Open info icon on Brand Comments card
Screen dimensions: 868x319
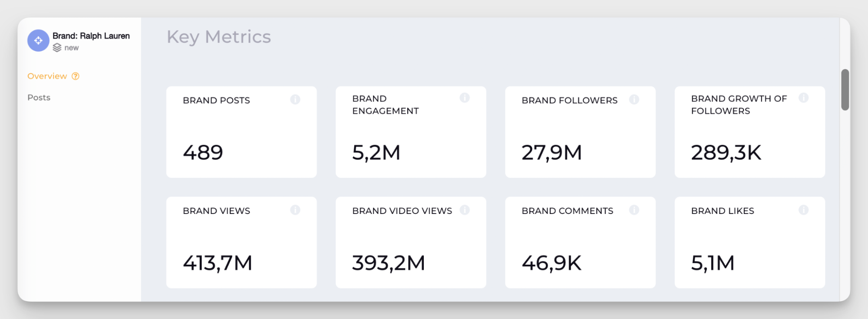634,210
